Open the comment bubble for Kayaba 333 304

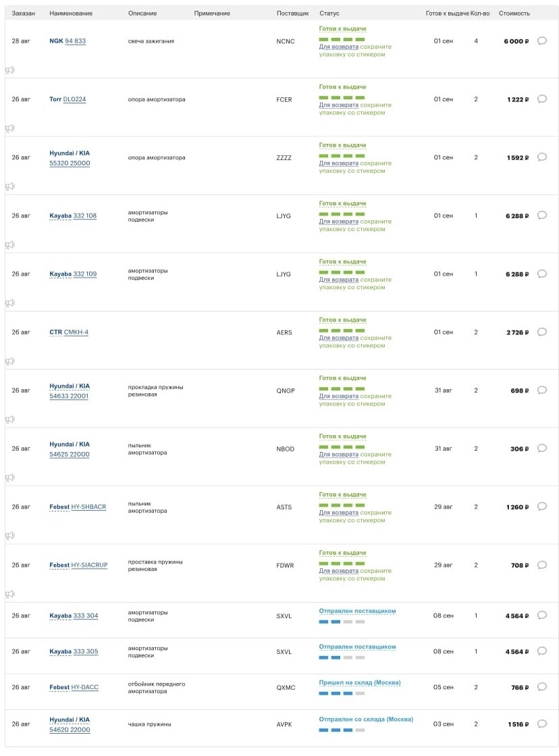(x=541, y=615)
